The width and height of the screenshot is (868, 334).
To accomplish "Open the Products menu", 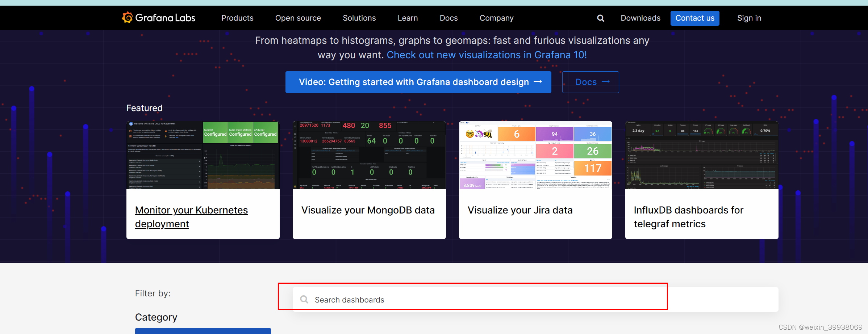I will [237, 18].
